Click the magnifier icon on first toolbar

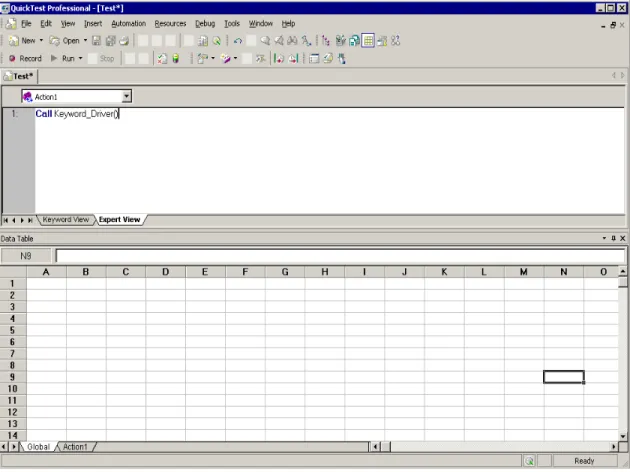click(217, 41)
